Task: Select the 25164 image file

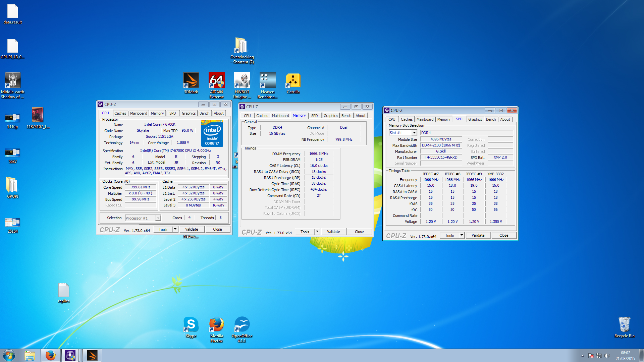Action: 12,225
